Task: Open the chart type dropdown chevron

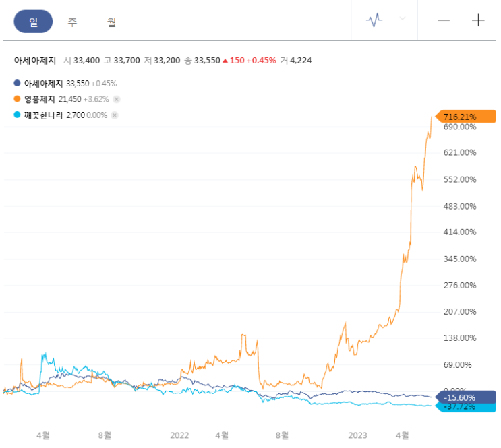Action: [403, 18]
